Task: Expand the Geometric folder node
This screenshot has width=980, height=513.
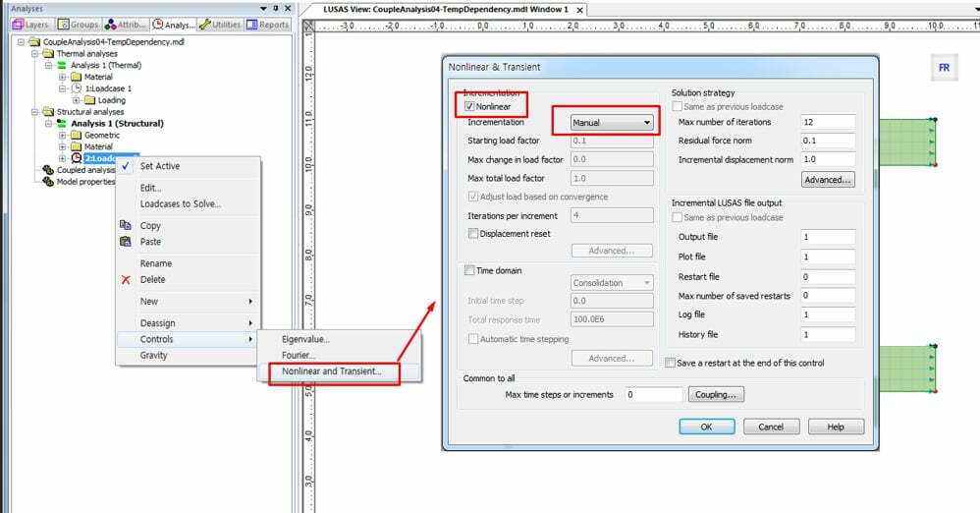Action: (63, 136)
